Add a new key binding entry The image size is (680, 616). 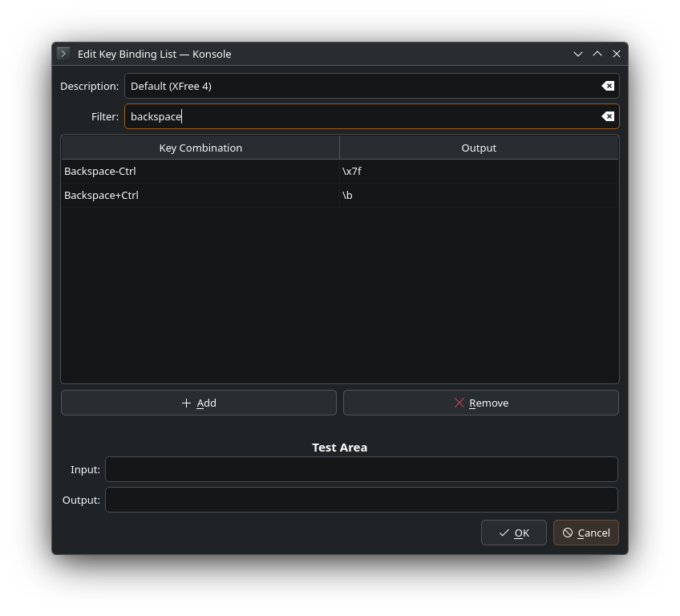(x=199, y=403)
